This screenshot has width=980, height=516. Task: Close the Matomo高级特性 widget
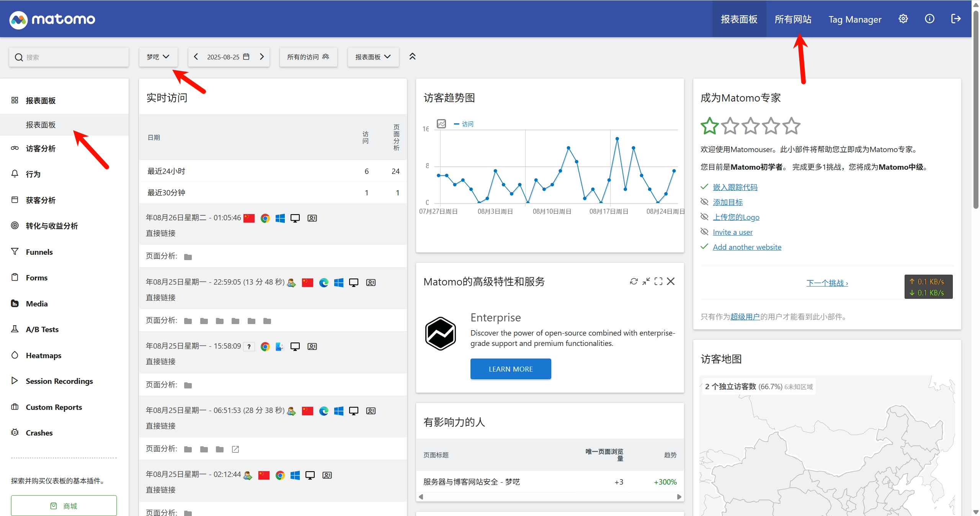click(671, 282)
